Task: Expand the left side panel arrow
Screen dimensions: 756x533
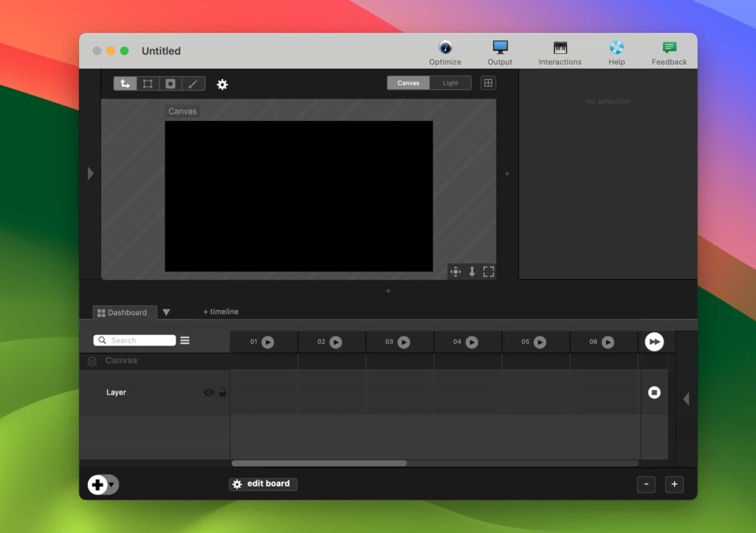Action: pyautogui.click(x=91, y=173)
